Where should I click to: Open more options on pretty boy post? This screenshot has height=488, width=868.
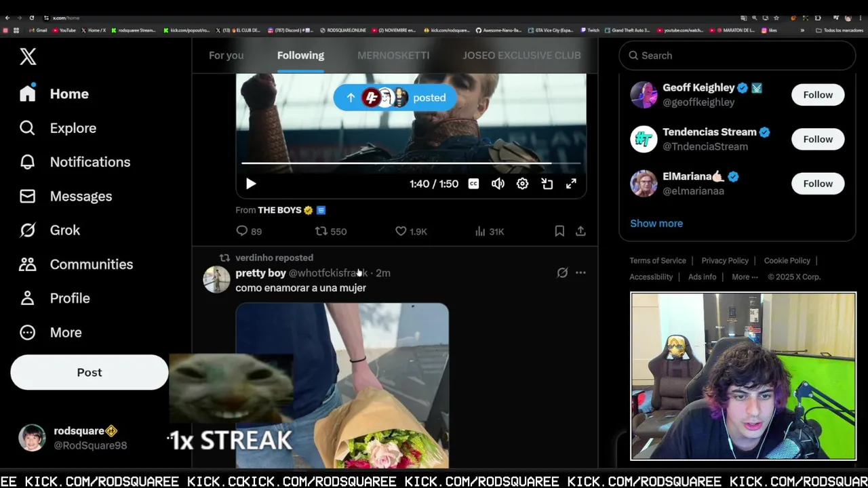tap(580, 272)
